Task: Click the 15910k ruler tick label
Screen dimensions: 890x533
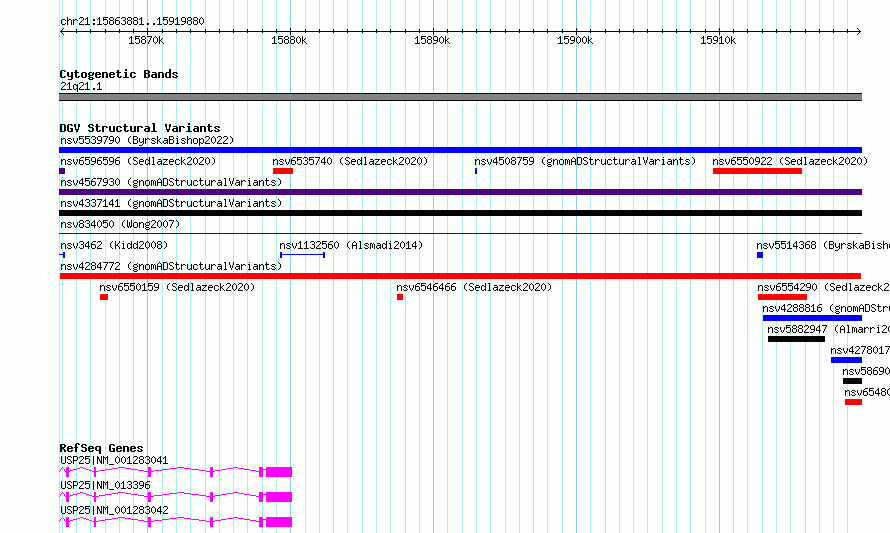Action: tap(718, 40)
